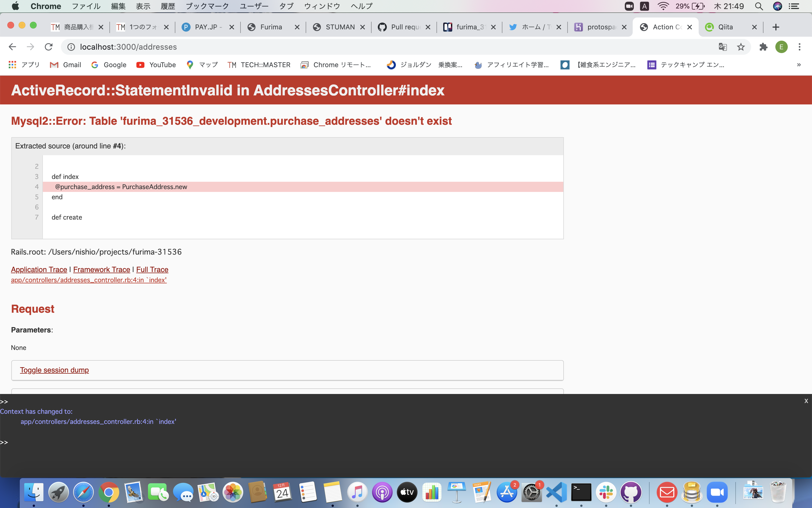The width and height of the screenshot is (812, 508).
Task: Open the 編集 menu
Action: (118, 6)
